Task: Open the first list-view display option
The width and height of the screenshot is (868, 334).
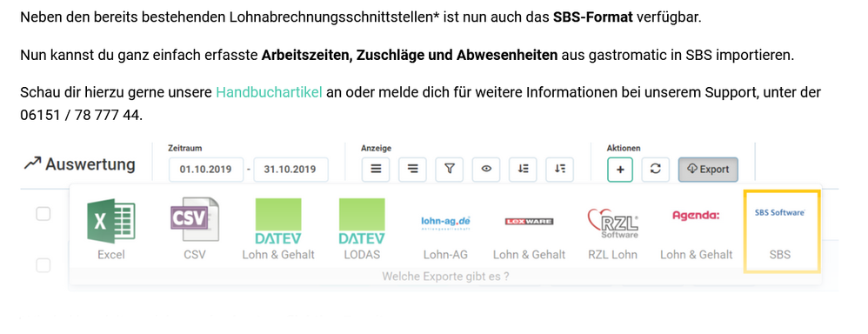Action: click(x=376, y=170)
